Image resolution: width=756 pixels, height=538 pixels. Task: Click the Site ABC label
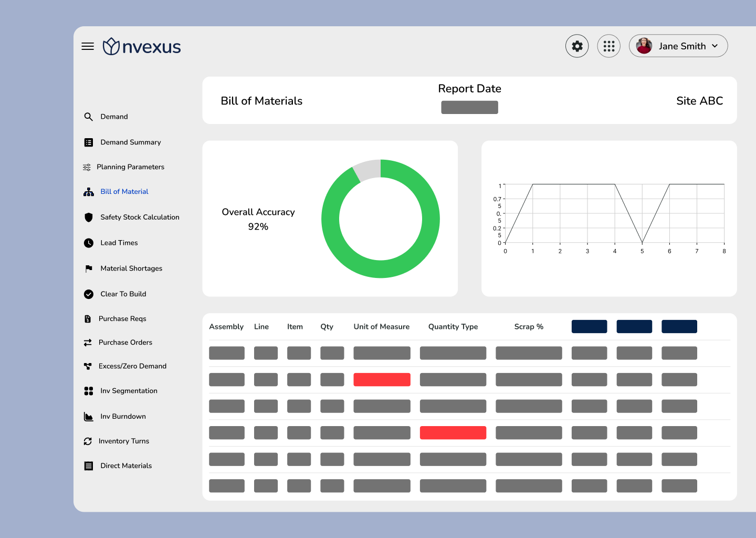700,101
